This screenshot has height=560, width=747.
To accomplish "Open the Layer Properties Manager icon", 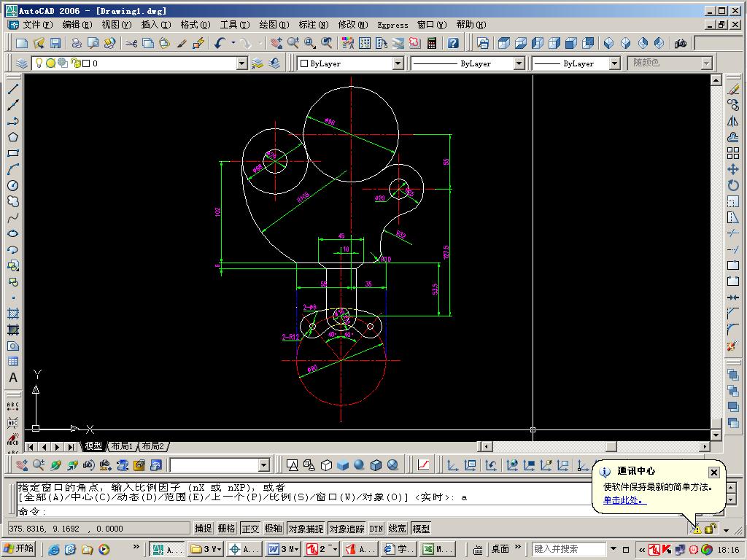I will pyautogui.click(x=21, y=63).
